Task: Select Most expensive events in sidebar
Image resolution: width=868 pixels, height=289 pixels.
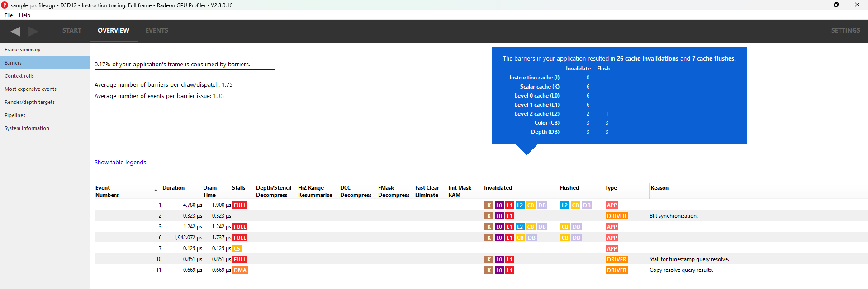Action: pyautogui.click(x=30, y=89)
